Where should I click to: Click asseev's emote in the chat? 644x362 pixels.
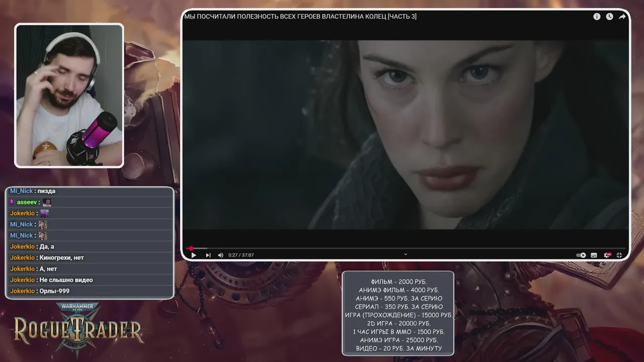[x=47, y=202]
